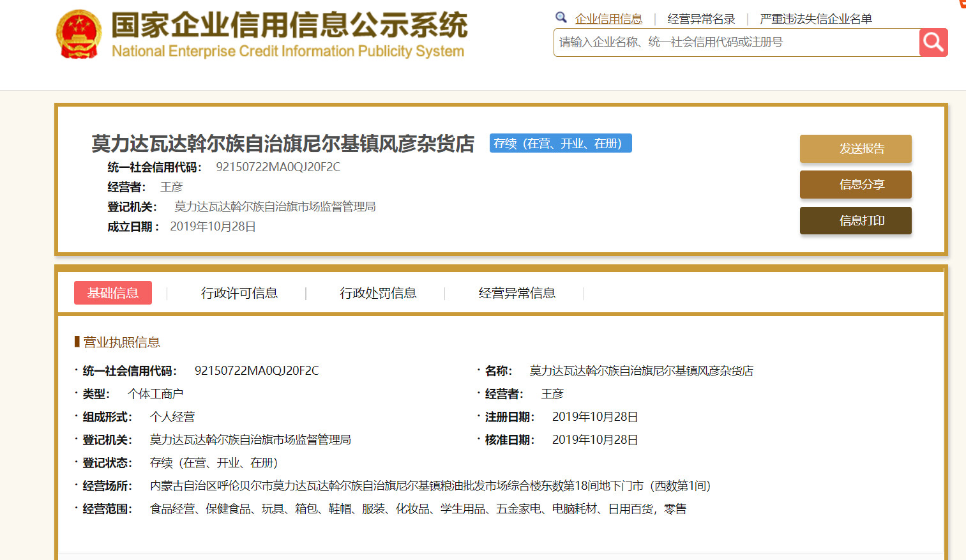
Task: Open the 企业信用信息 search tab
Action: tap(608, 19)
